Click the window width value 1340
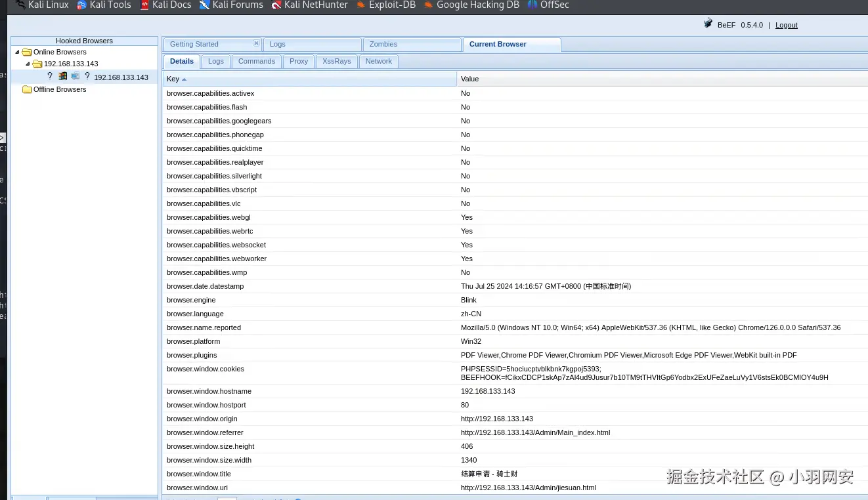This screenshot has height=500, width=868. click(x=469, y=460)
